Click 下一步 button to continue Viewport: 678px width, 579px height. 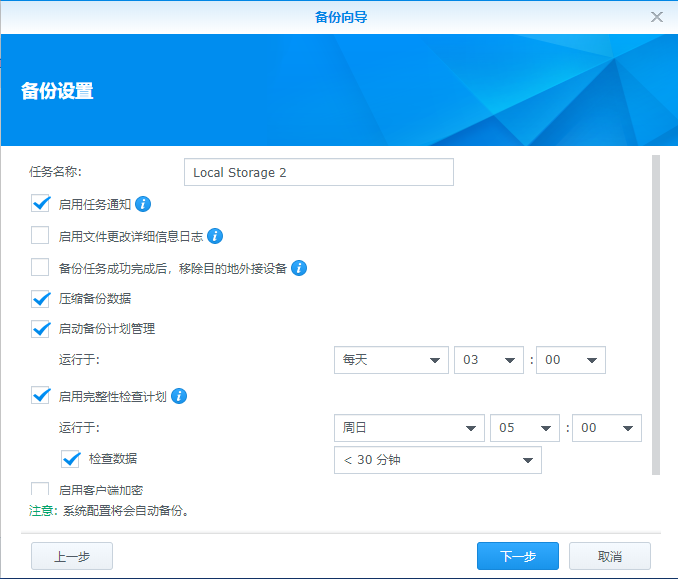[518, 556]
